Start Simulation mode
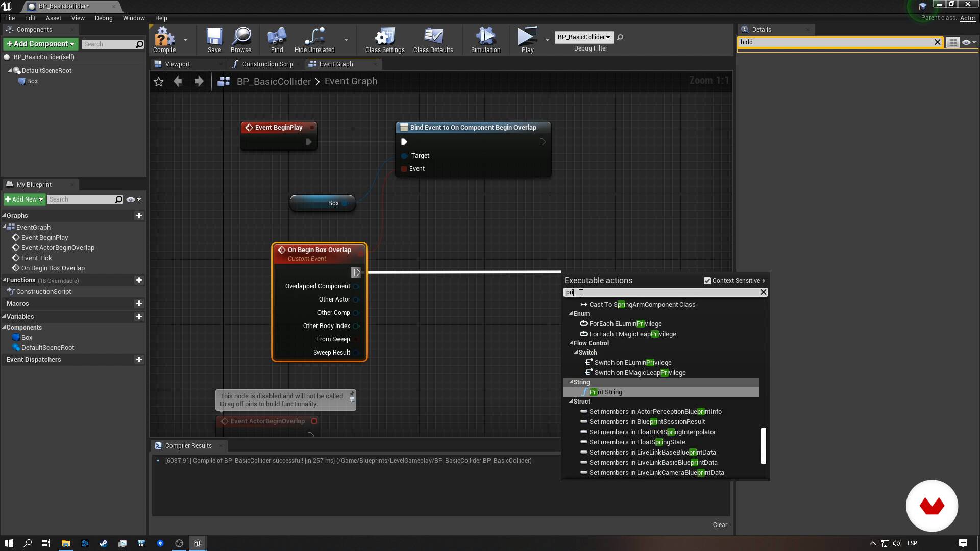This screenshot has height=551, width=980. 485,40
